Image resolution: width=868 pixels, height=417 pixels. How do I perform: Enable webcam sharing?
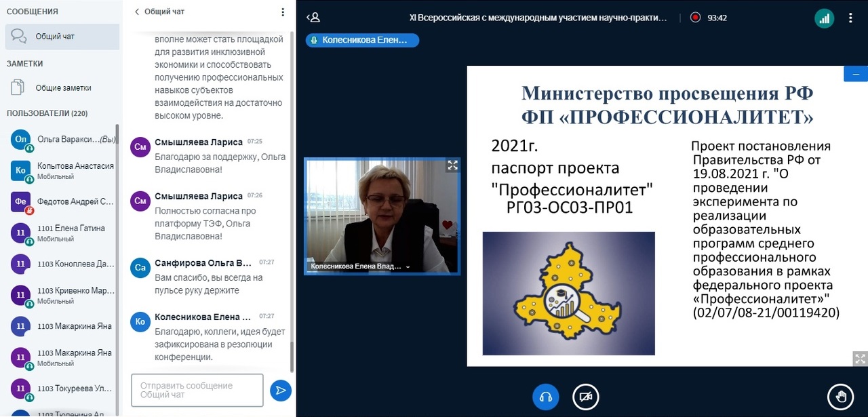point(585,397)
